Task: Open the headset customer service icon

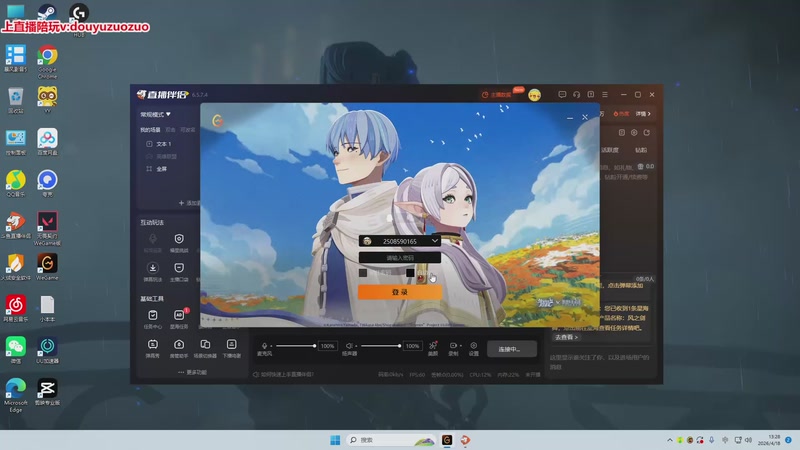Action: click(x=577, y=94)
